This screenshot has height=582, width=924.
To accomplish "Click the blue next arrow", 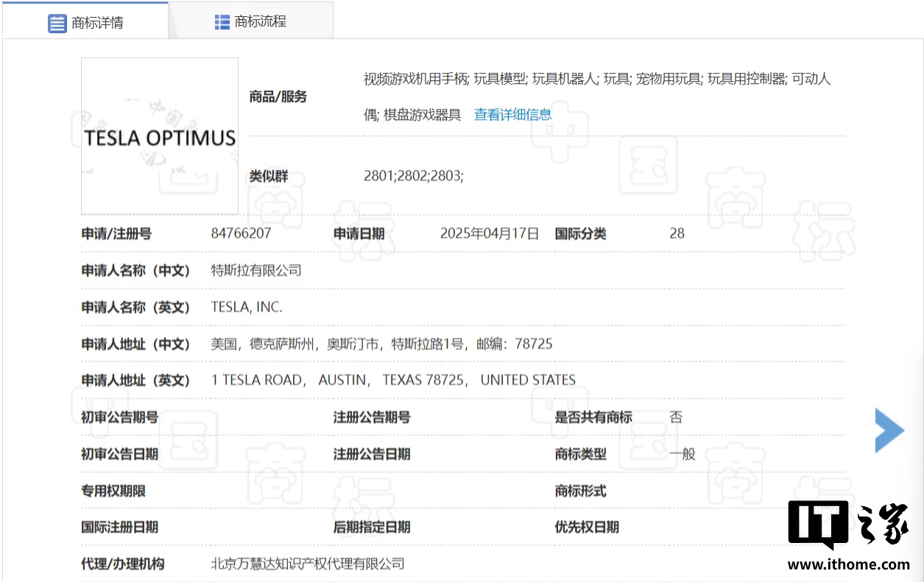I will click(889, 430).
